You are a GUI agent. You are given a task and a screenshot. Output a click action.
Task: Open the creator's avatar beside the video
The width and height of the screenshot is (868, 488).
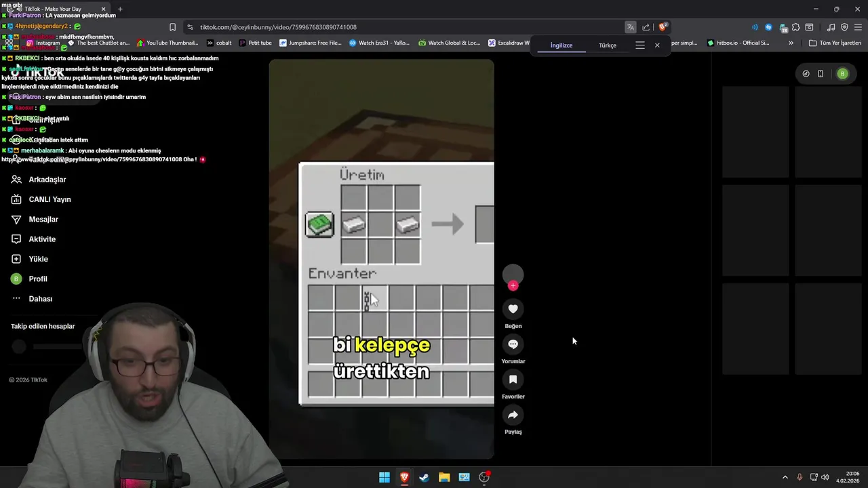click(513, 274)
